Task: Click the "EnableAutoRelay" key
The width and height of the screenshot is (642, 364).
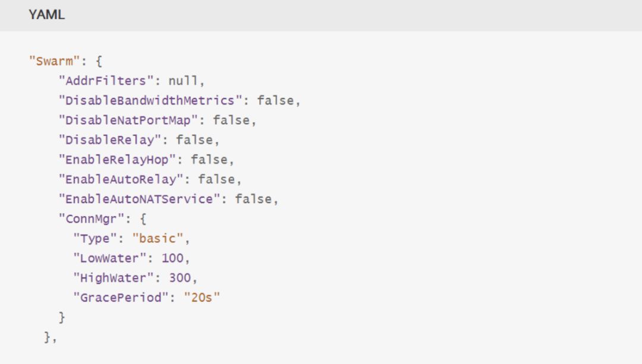Action: (x=121, y=179)
